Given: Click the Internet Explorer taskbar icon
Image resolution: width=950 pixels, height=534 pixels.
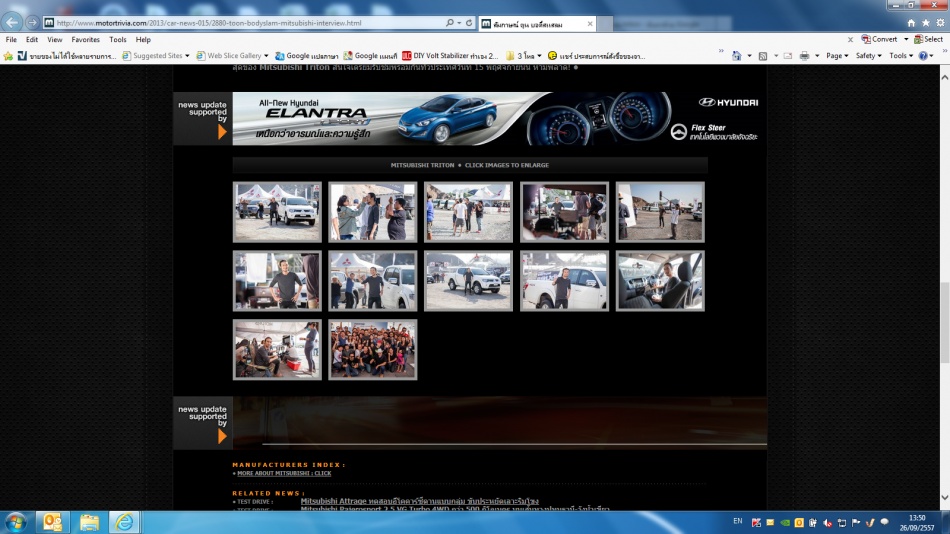Looking at the screenshot, I should (x=125, y=522).
